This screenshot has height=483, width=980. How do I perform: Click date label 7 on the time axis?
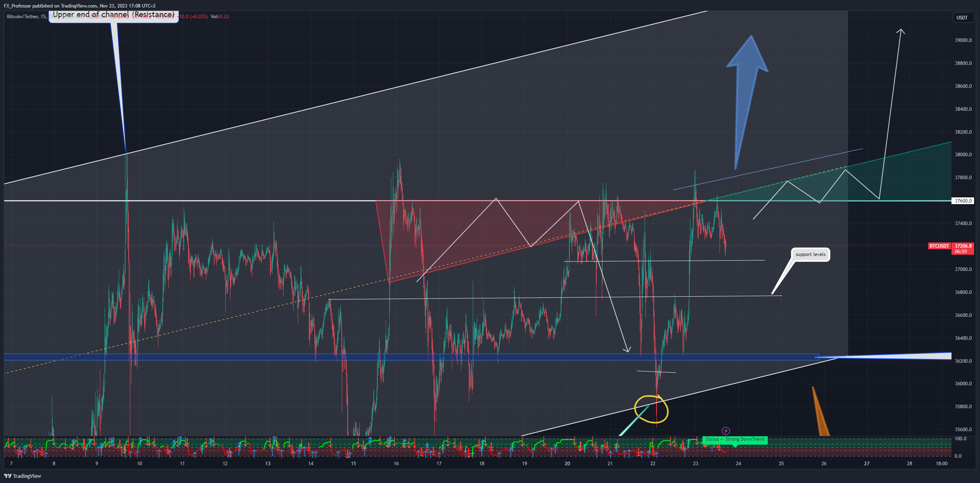pos(11,464)
